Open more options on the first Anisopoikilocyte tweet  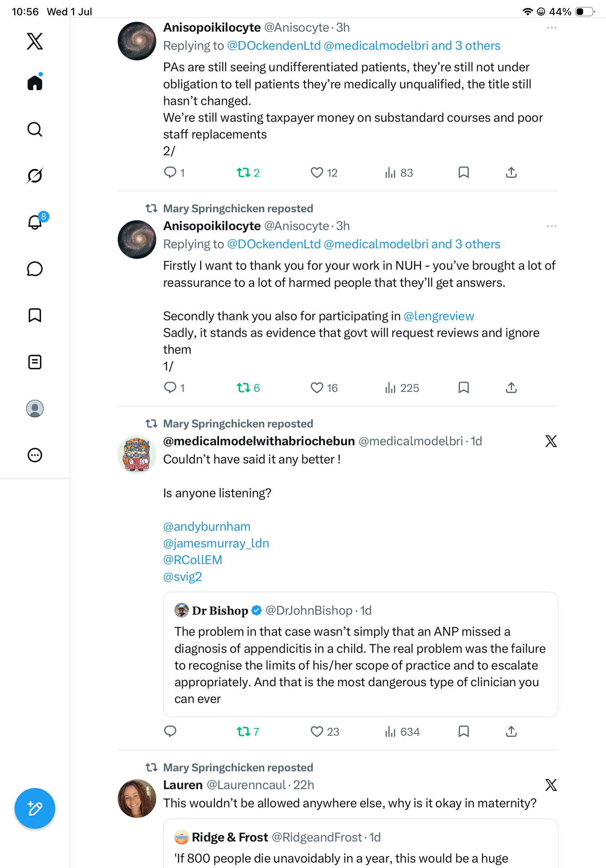click(x=552, y=28)
